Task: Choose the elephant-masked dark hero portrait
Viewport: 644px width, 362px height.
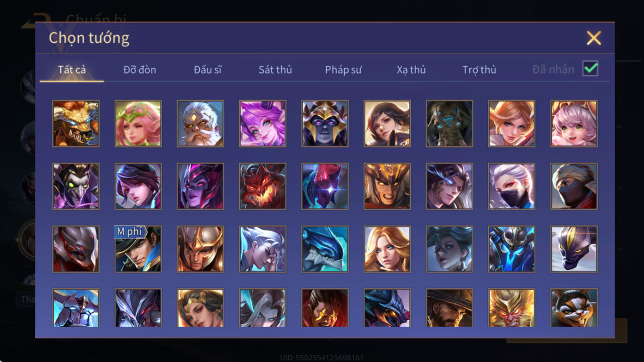Action: [x=449, y=124]
